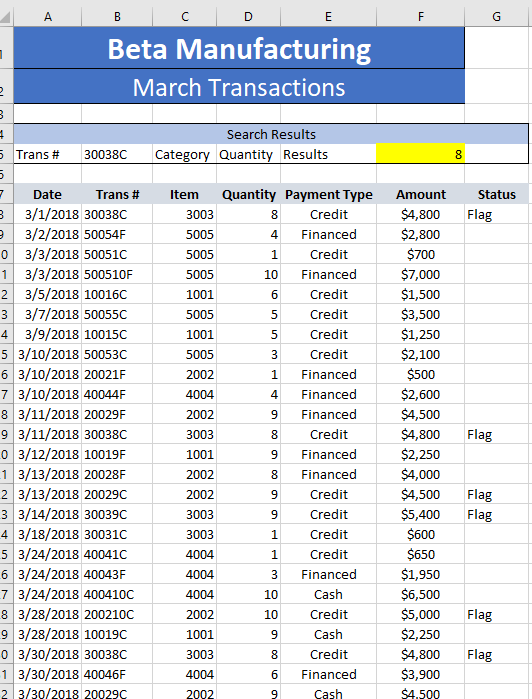Image resolution: width=532 pixels, height=699 pixels.
Task: Select date cell 3/18/2018
Action: pos(48,535)
